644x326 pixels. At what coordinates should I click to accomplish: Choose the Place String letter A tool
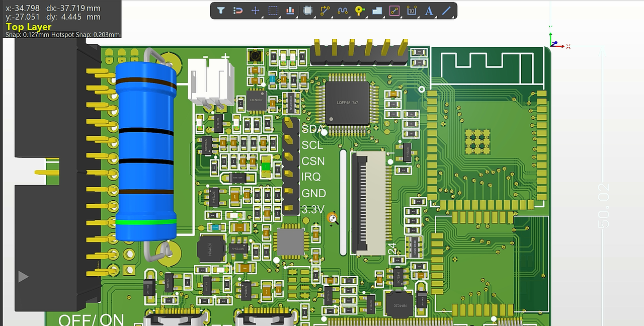(x=429, y=11)
